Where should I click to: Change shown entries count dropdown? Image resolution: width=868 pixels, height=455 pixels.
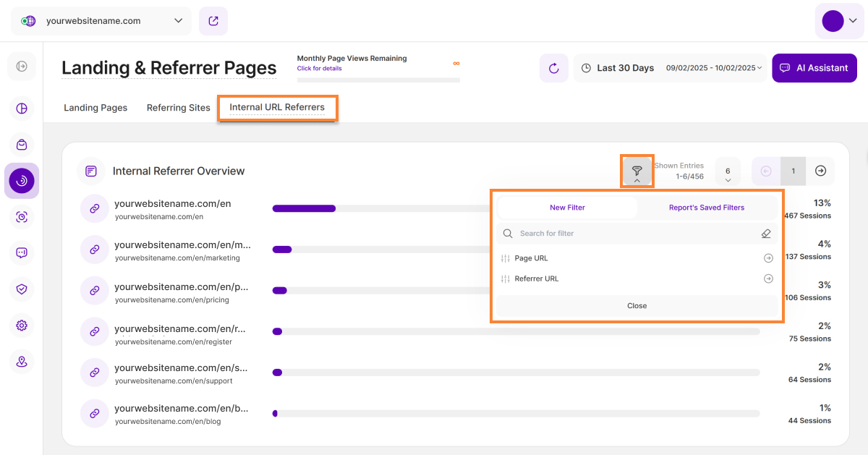(x=728, y=171)
